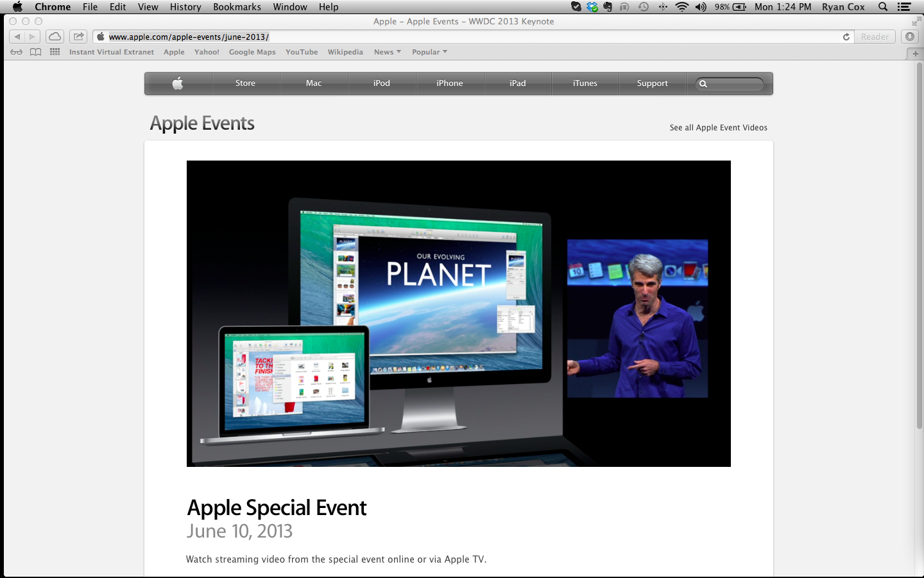This screenshot has width=924, height=578.
Task: Open the History menu
Action: [185, 7]
